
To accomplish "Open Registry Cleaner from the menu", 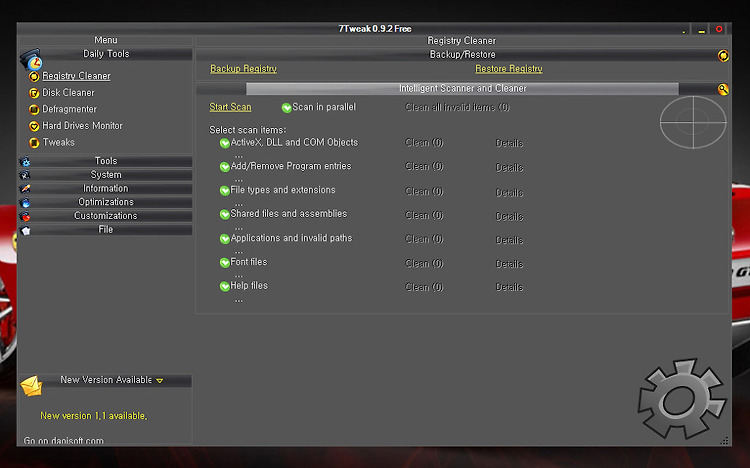I will click(x=76, y=76).
